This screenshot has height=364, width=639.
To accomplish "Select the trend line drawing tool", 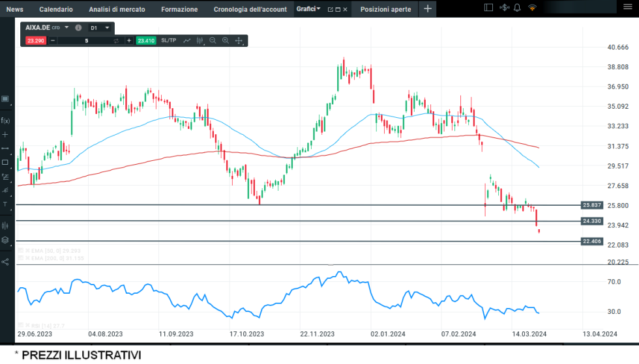I will coord(5,148).
